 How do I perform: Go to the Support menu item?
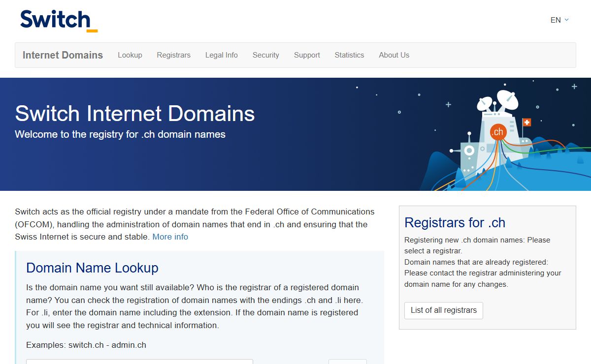[307, 55]
